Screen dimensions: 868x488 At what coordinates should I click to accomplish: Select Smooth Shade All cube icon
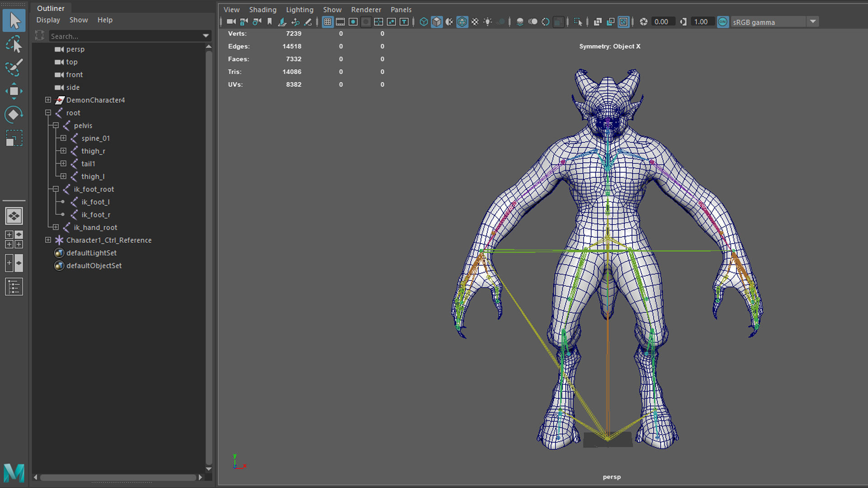pyautogui.click(x=437, y=22)
